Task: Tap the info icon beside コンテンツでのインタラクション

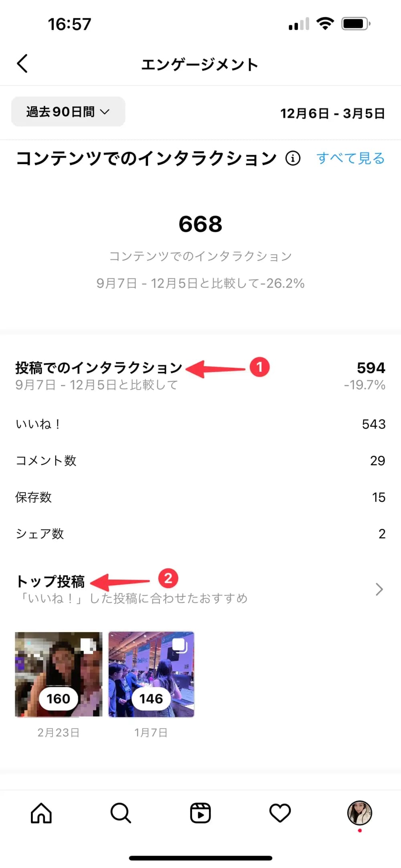Action: 293,158
